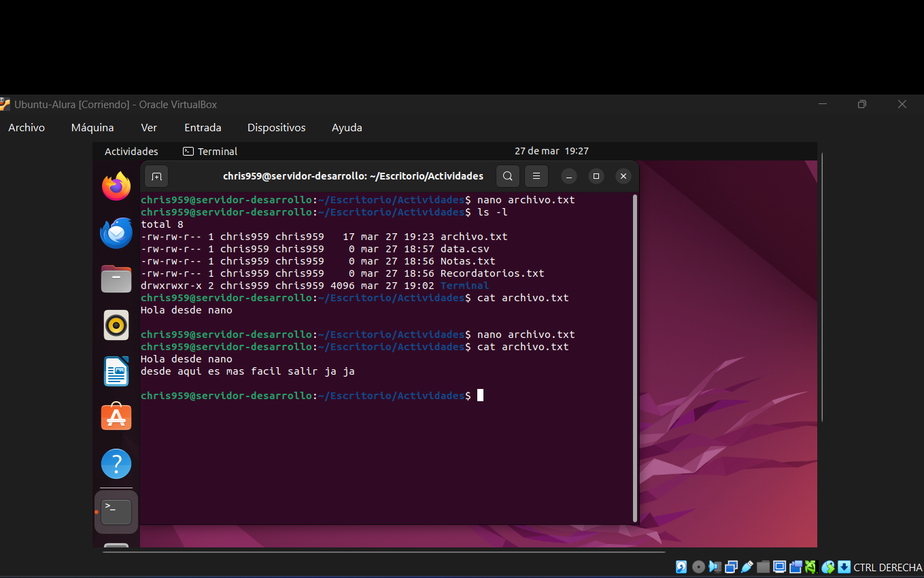924x578 pixels.
Task: Open the Terminal hamburger menu
Action: pos(536,175)
